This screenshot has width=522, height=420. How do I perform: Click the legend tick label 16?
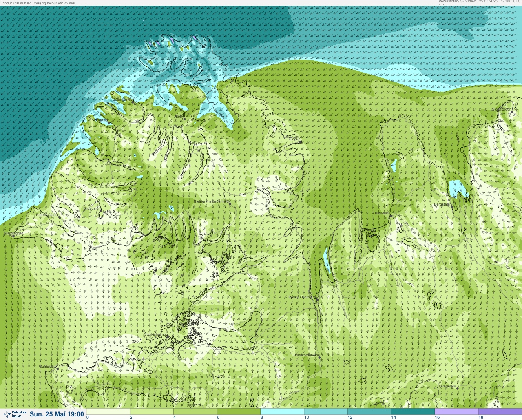(437, 417)
